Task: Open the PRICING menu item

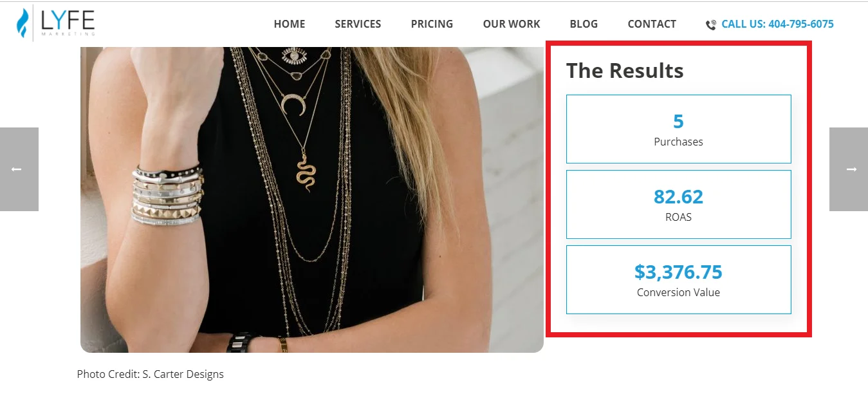Action: (432, 24)
